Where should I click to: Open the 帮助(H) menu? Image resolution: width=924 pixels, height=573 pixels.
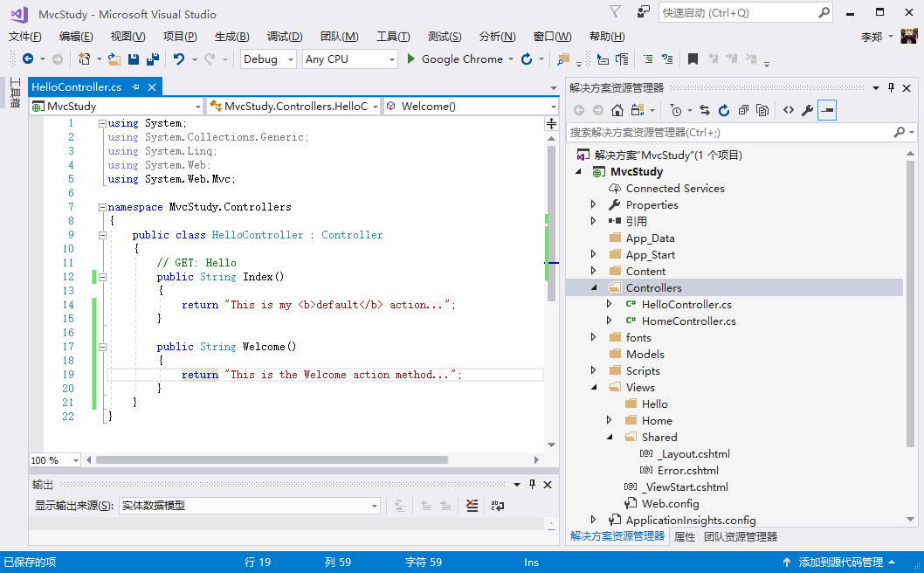pyautogui.click(x=607, y=37)
